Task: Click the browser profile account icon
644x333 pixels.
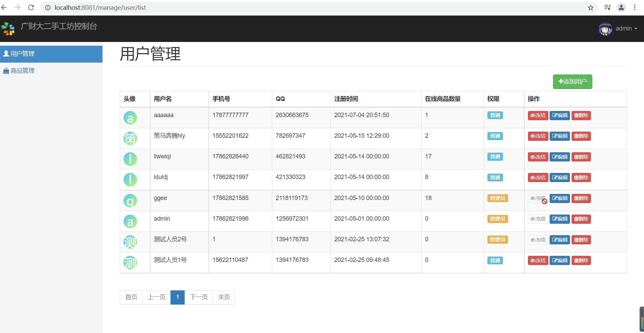Action: 621,7
